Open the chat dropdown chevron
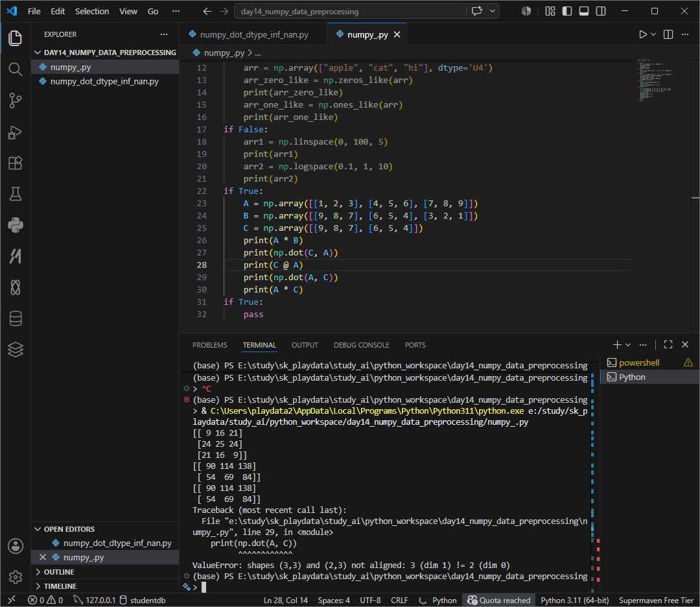The height and width of the screenshot is (607, 700). point(493,11)
